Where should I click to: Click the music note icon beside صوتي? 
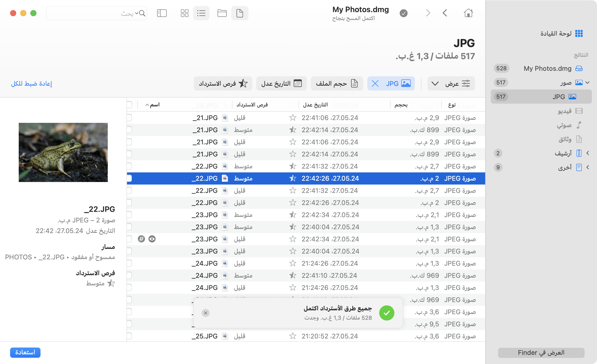pos(579,125)
